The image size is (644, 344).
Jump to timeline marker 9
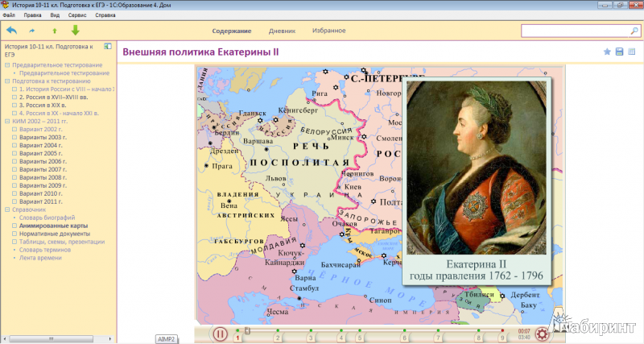(502, 338)
